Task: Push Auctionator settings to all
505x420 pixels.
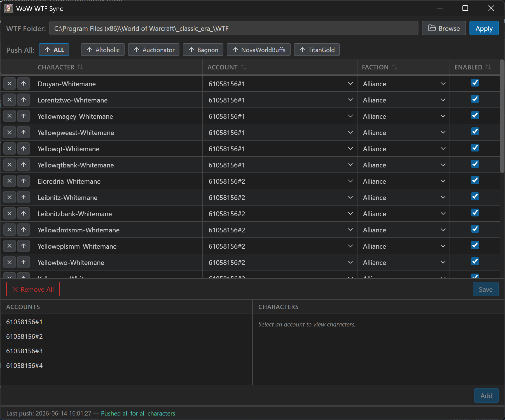Action: pyautogui.click(x=154, y=50)
